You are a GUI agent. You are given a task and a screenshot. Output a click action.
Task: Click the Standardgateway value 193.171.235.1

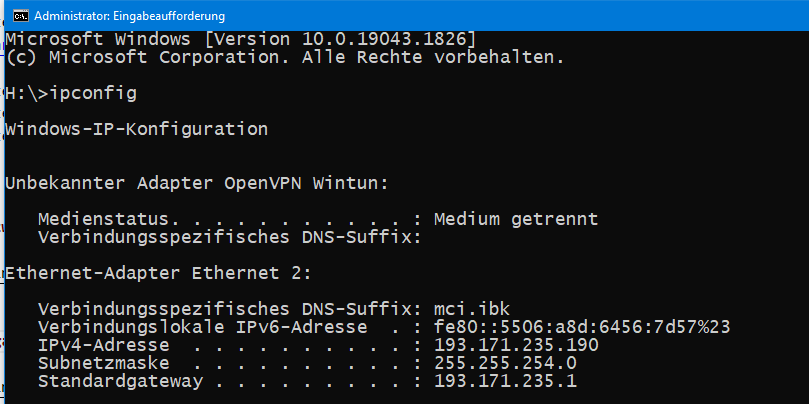click(x=505, y=381)
